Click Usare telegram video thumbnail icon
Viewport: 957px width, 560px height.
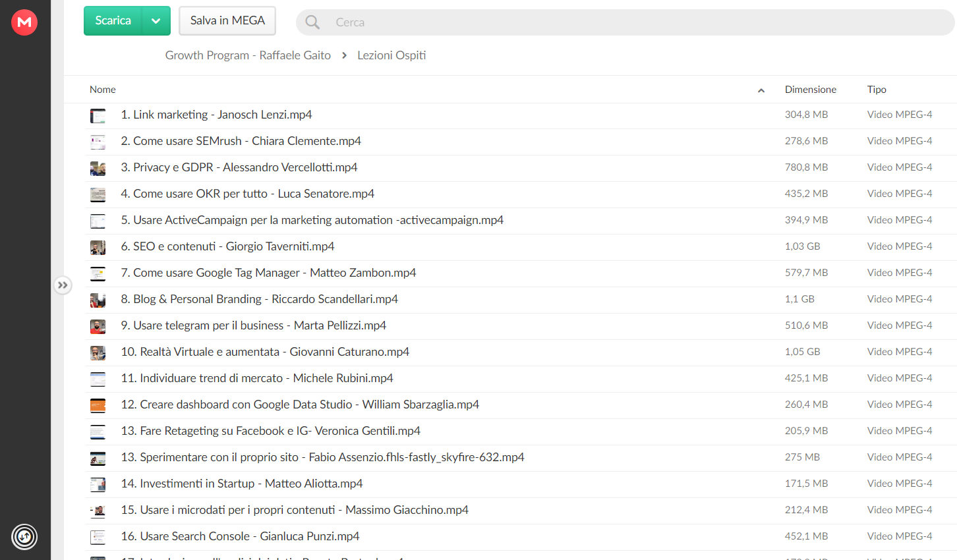pyautogui.click(x=98, y=327)
